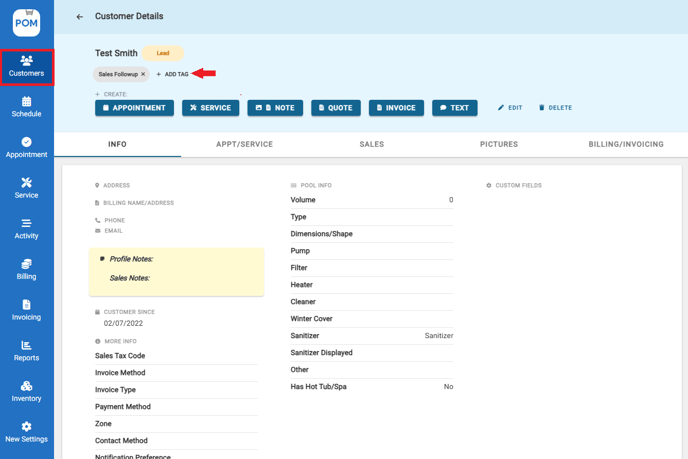The height and width of the screenshot is (459, 688).
Task: Switch to the Appt/Service tab
Action: [244, 144]
